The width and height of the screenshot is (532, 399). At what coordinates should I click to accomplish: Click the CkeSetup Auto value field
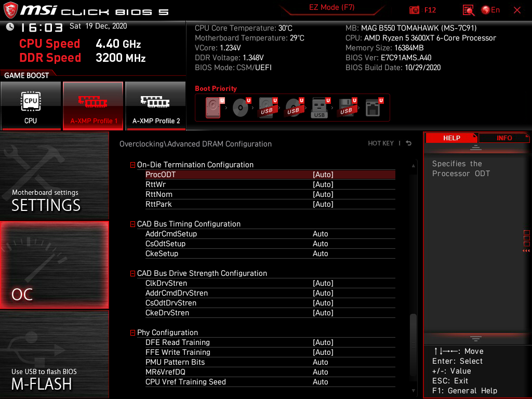(x=320, y=254)
